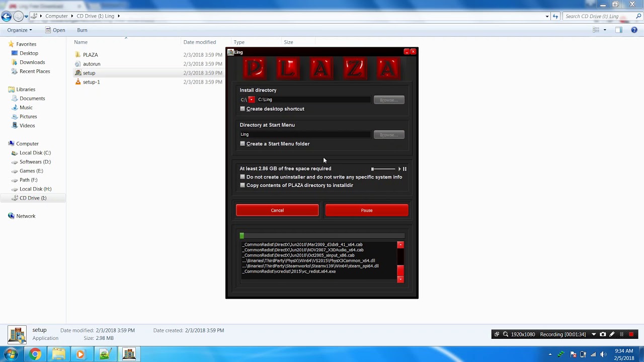Viewport: 644px width, 362px height.
Task: Sort files by Name column
Action: click(80, 42)
